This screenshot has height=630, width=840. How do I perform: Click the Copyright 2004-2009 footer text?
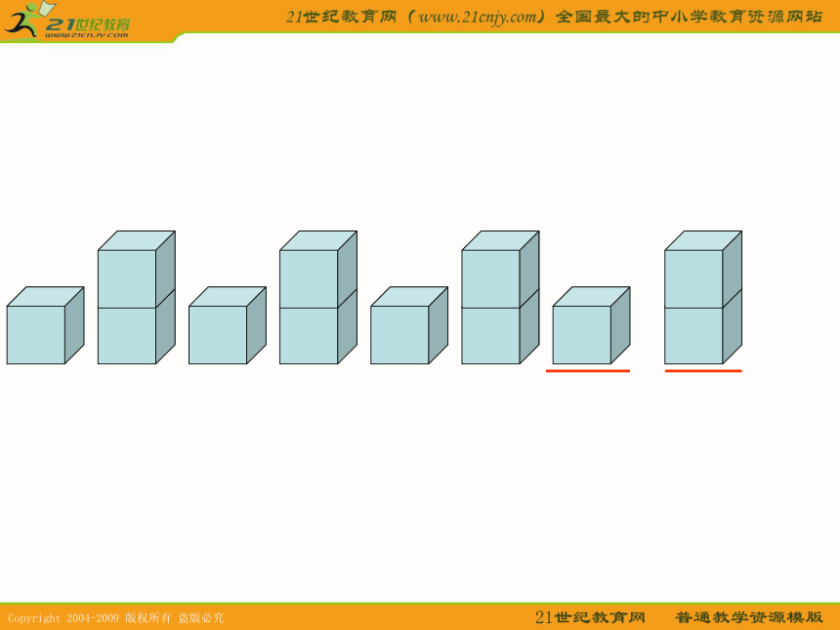click(115, 617)
